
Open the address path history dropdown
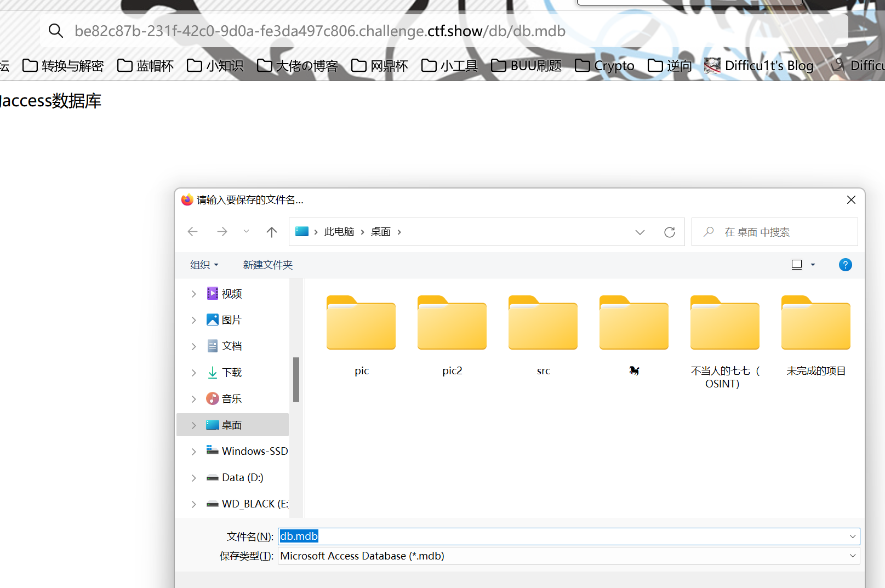click(640, 232)
